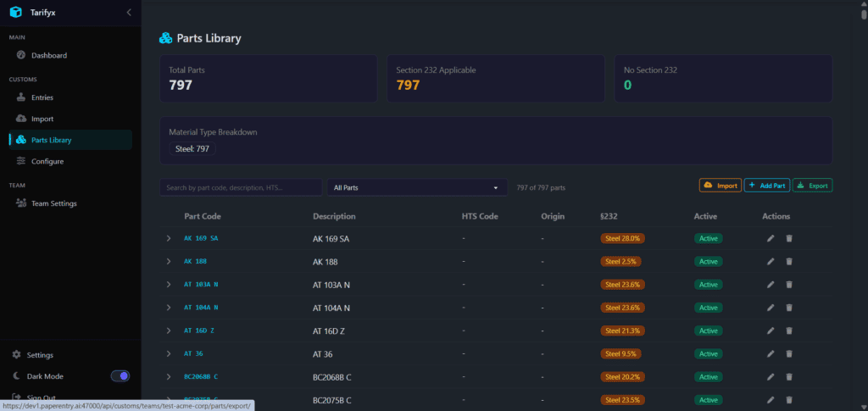Click the edit pencil for AT 103A N

coord(771,284)
